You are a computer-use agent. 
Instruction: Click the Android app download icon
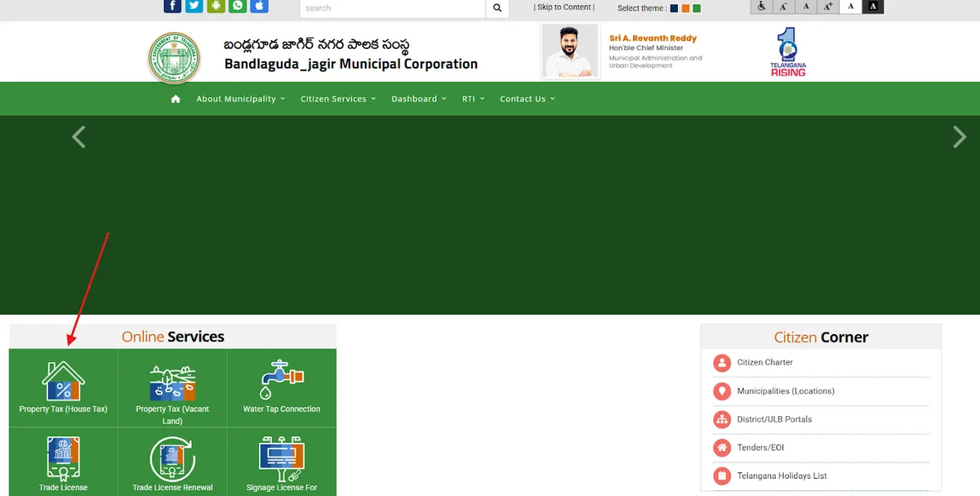(215, 6)
